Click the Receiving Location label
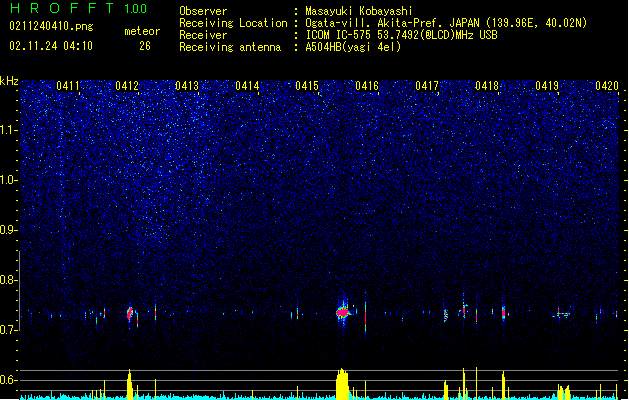Screen dimensions: 629x400 coord(233,23)
